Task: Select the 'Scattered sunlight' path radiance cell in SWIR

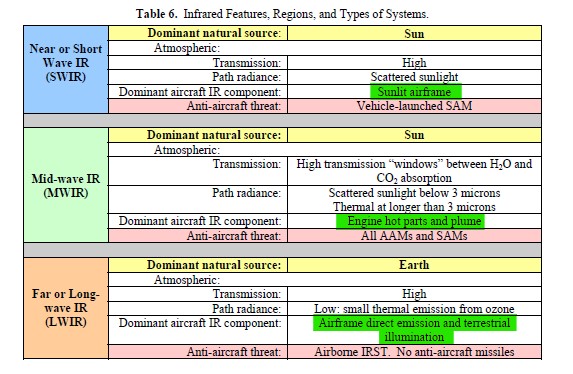Action: pos(414,77)
